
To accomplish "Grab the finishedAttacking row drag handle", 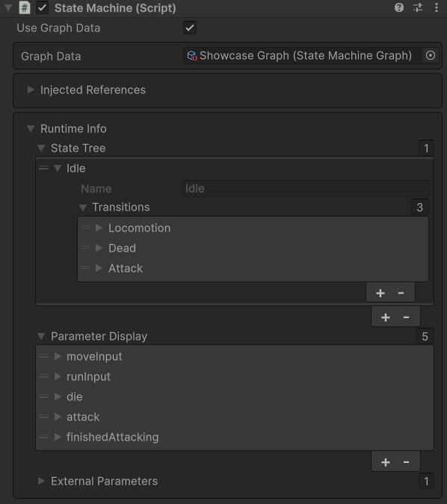I will (x=43, y=437).
